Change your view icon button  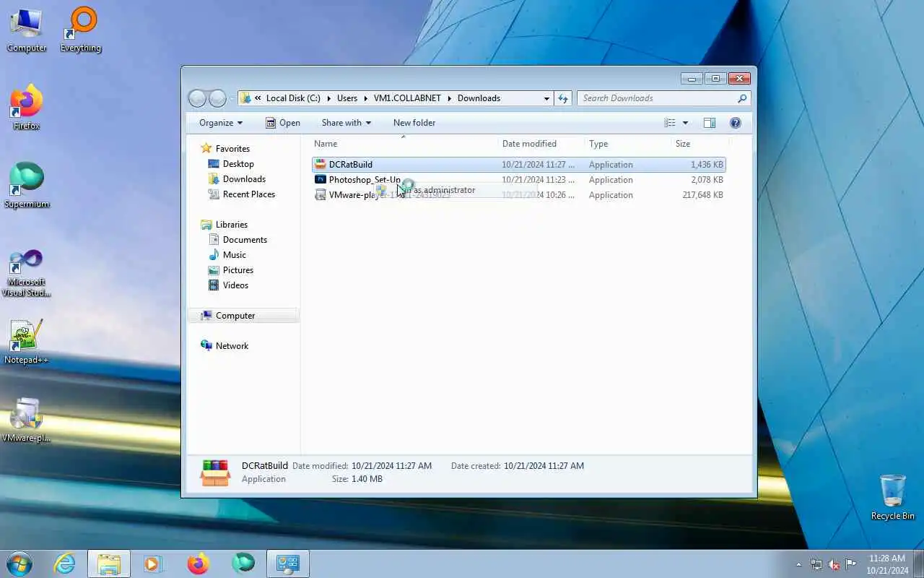coord(670,123)
